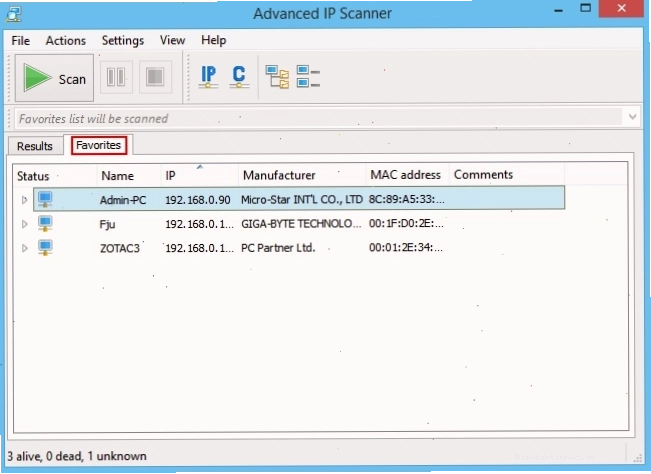Open the File menu

[21, 41]
